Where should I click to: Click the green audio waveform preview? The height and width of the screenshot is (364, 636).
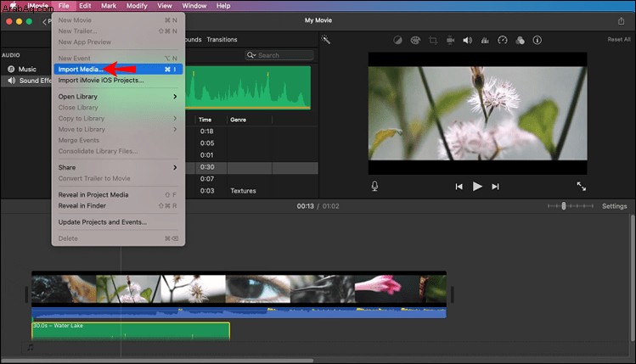pyautogui.click(x=248, y=87)
